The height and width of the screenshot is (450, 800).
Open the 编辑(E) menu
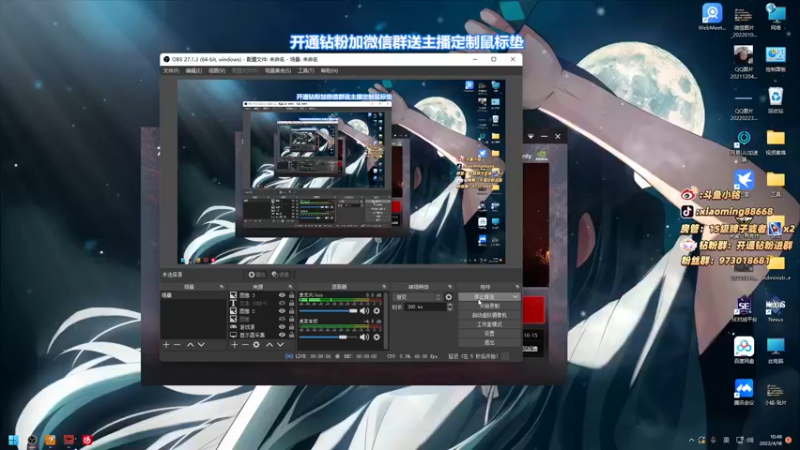[193, 71]
